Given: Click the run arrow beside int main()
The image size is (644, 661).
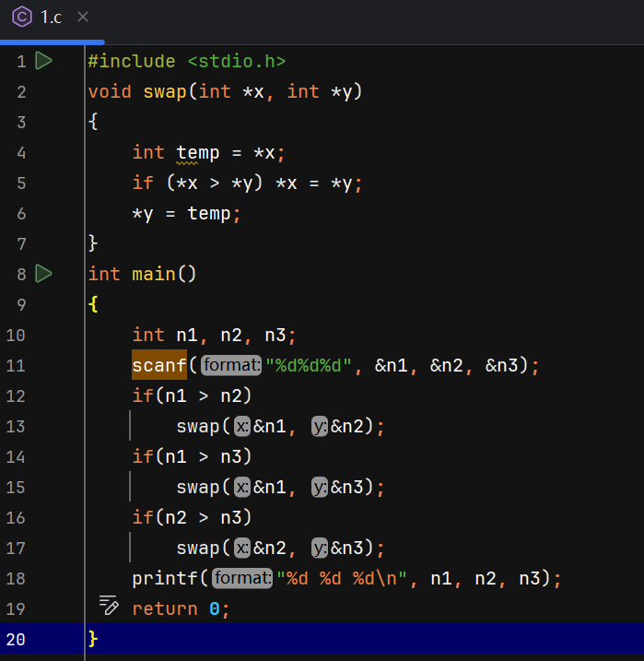Looking at the screenshot, I should click(43, 273).
